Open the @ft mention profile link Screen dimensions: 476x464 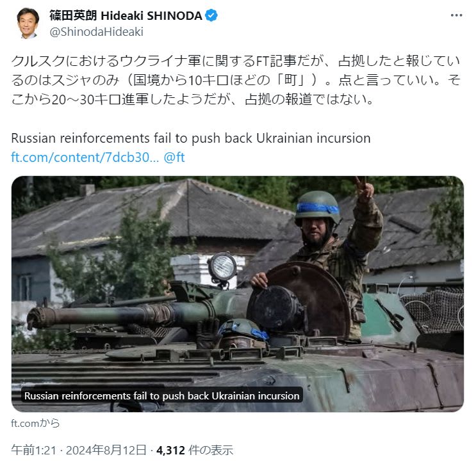[x=174, y=157]
